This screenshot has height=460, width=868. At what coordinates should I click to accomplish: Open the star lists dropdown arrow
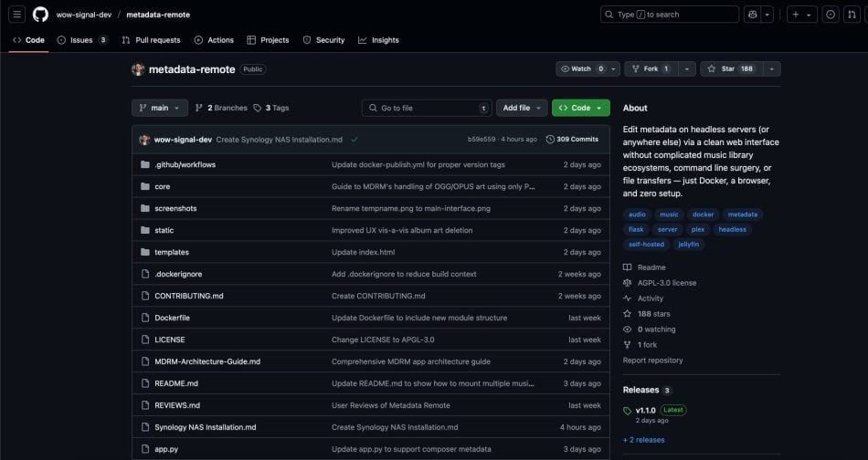(773, 68)
